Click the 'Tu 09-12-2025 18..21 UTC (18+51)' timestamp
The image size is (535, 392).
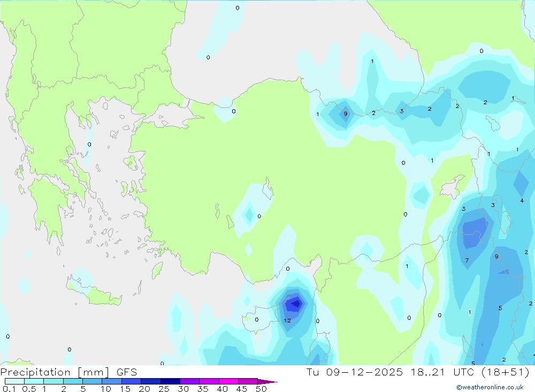coord(418,372)
